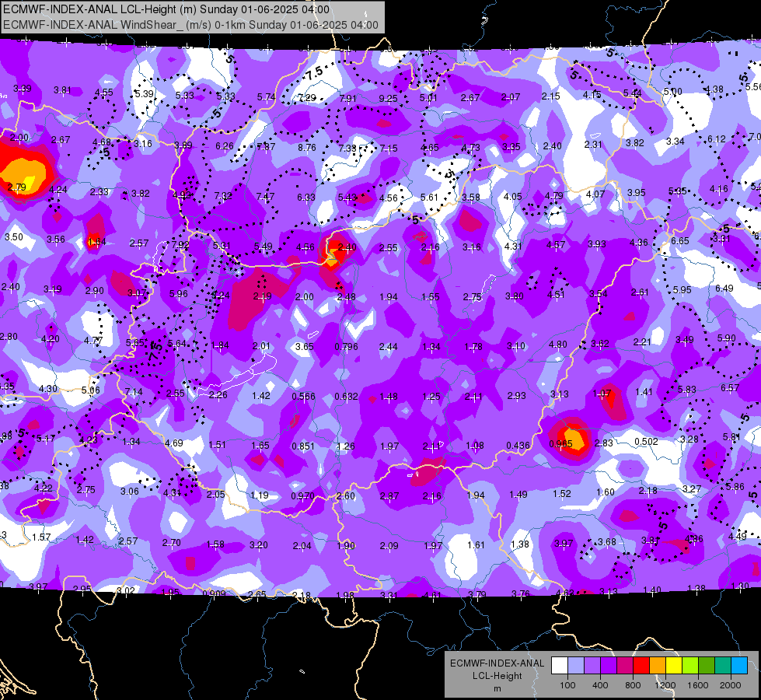Click the wind shear value 2.79
The height and width of the screenshot is (700, 761).
tap(16, 187)
